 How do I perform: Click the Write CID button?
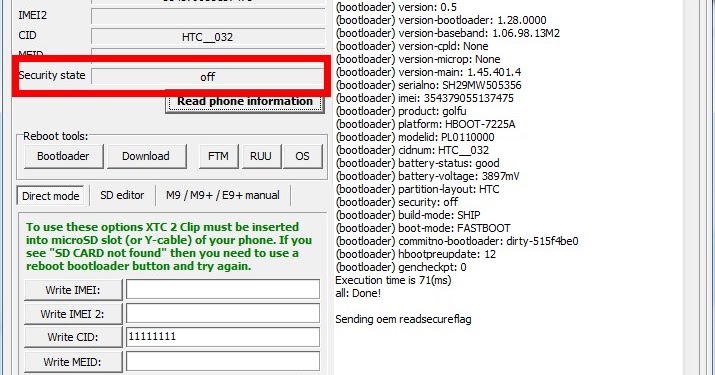click(73, 337)
